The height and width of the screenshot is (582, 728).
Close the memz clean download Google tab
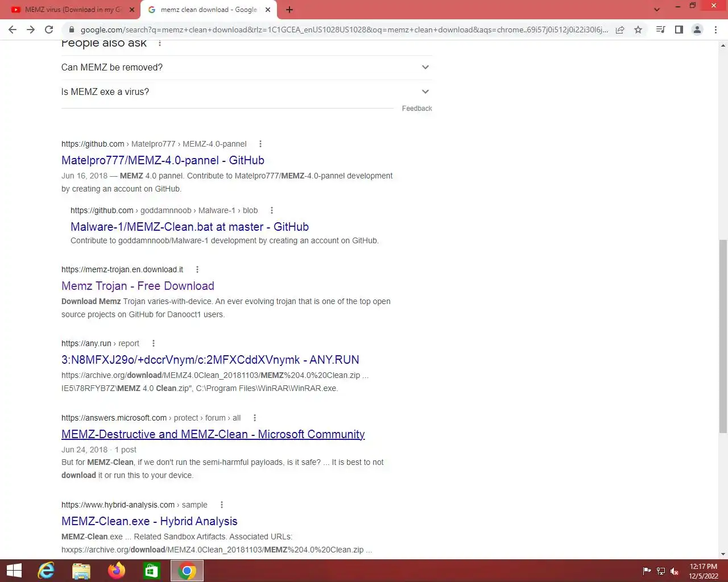coord(267,10)
